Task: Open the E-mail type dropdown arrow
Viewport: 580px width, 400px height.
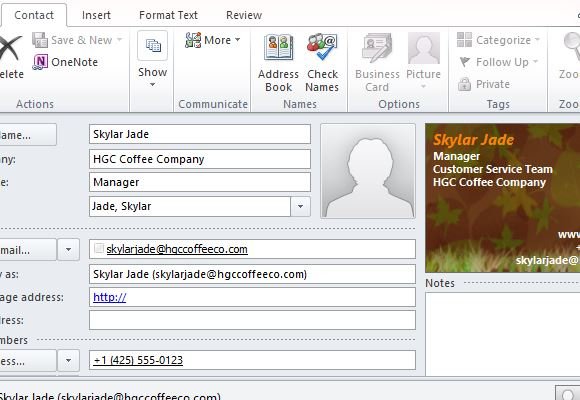Action: pyautogui.click(x=68, y=249)
